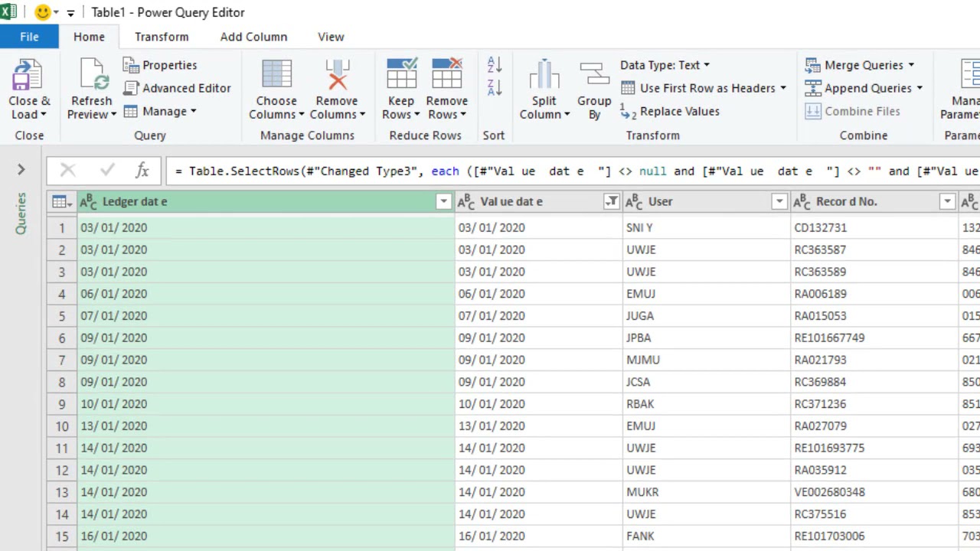The image size is (980, 551).
Task: Click cell MUKR in User column
Action: (707, 492)
